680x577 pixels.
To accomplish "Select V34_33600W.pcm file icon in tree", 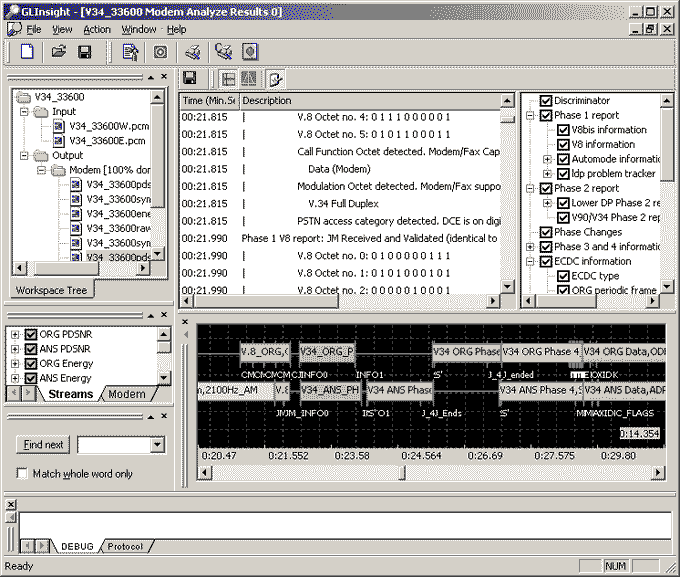I will tap(59, 126).
